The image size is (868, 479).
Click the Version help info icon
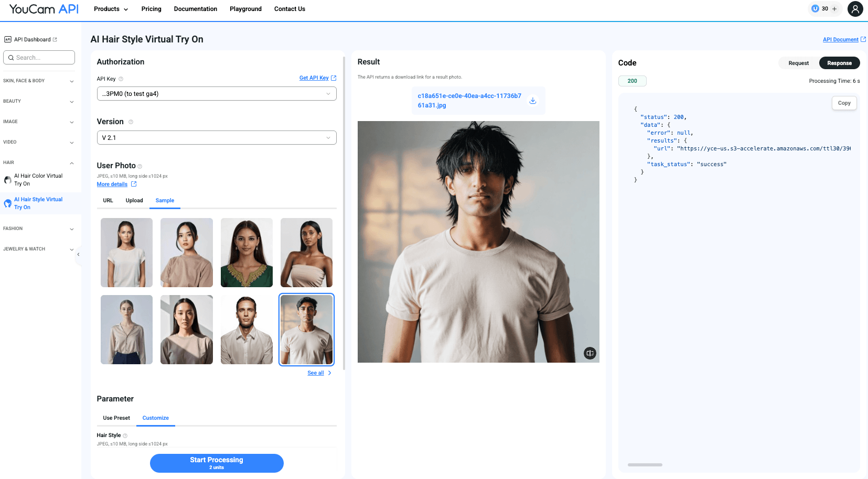131,122
